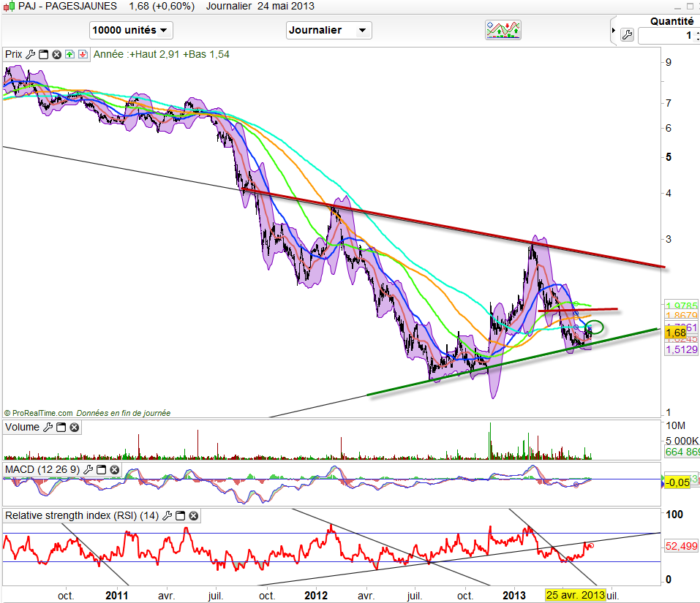
Task: Maximize the Prix chart panel
Action: pos(43,54)
